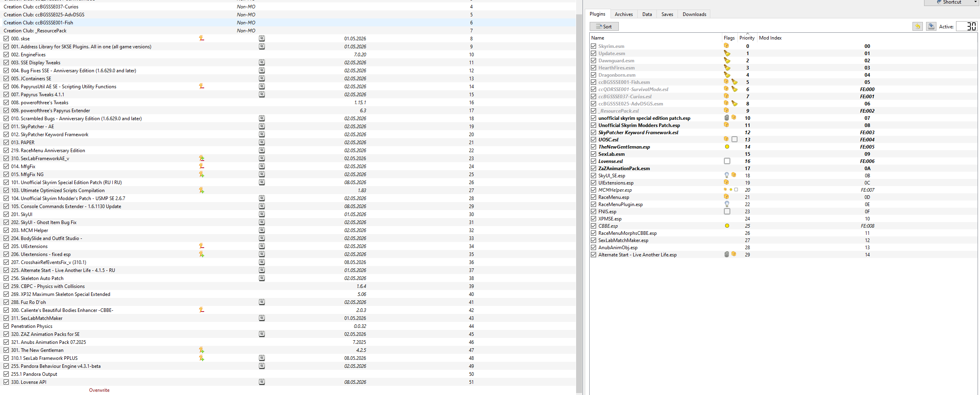Click the yellow dot flag for TheNewGentleman.esp

(x=727, y=147)
